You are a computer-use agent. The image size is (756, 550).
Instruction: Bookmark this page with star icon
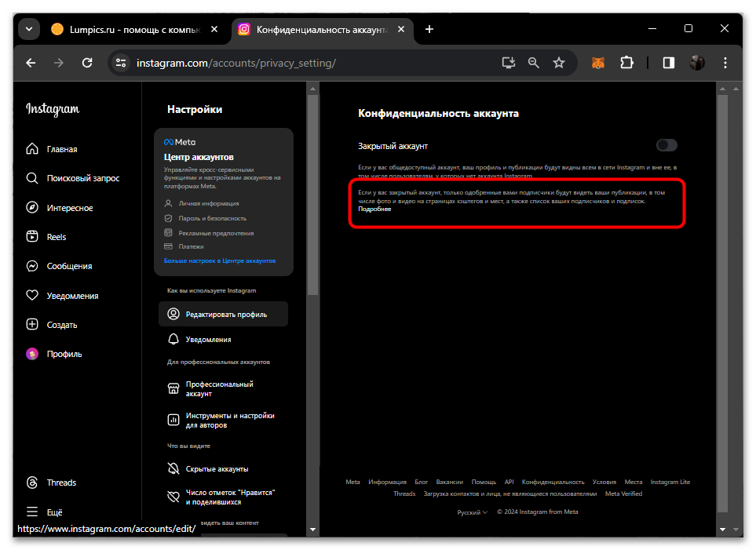pyautogui.click(x=559, y=63)
